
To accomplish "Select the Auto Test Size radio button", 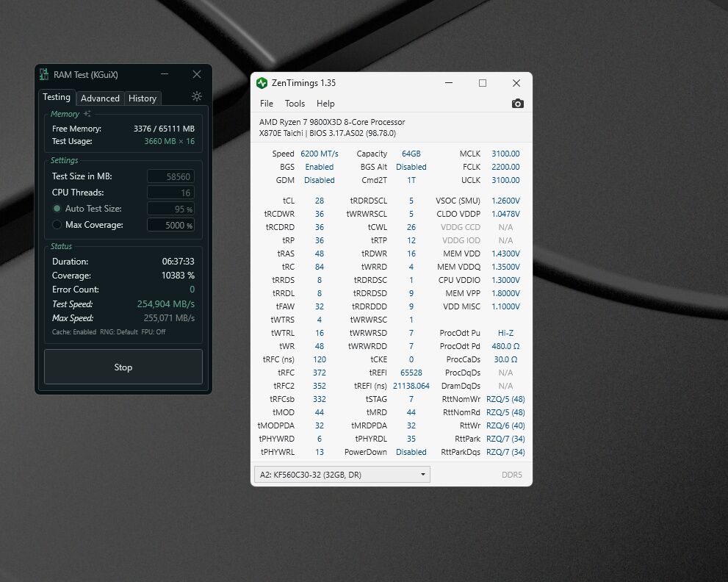I will 57,209.
